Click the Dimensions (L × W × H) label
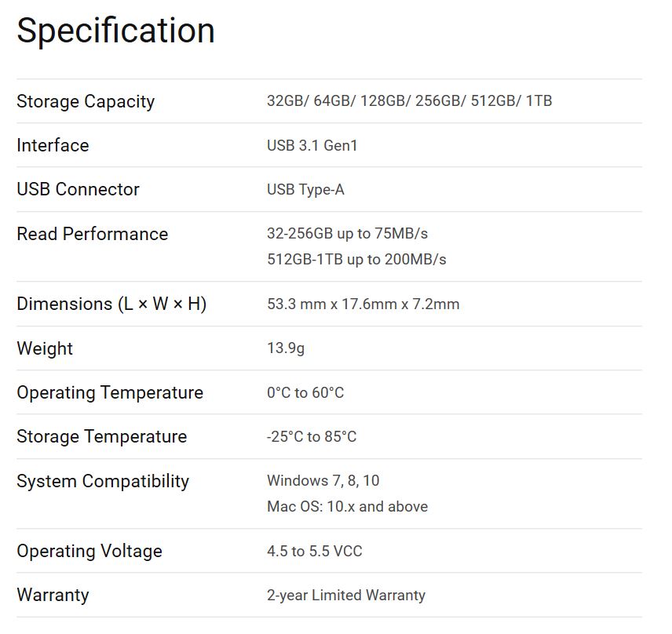The height and width of the screenshot is (634, 672). pos(111,304)
